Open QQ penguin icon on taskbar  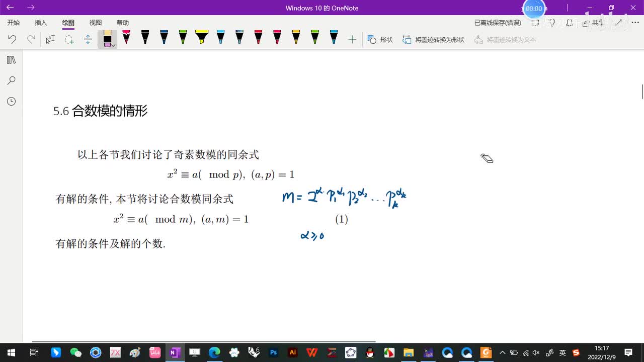(370, 352)
